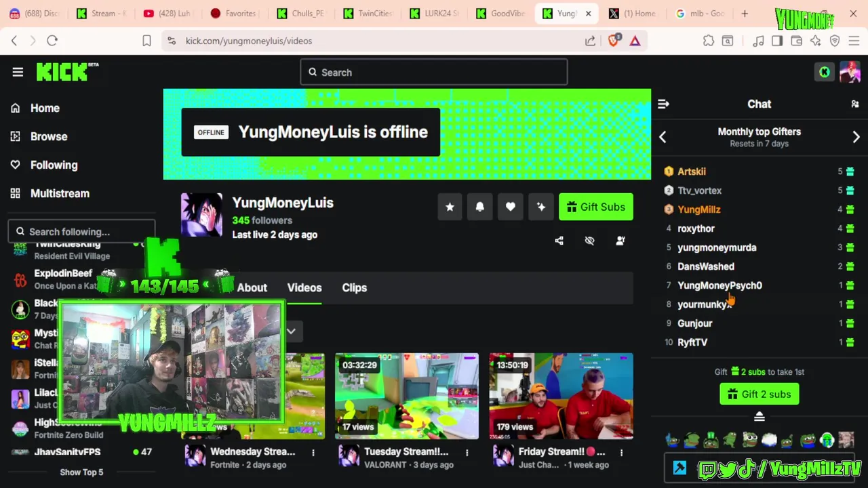The image size is (868, 488).
Task: Switch to the LURK24 browser tab
Action: 433,14
